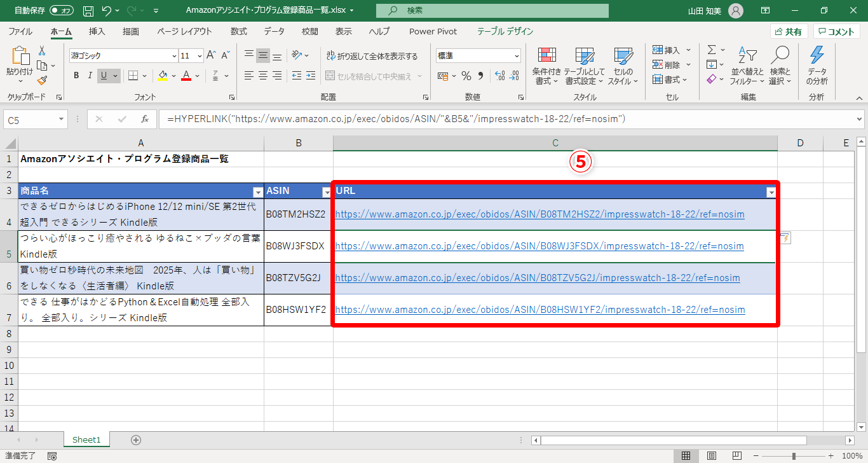
Task: Adjust the zoom slider in status bar
Action: [794, 456]
